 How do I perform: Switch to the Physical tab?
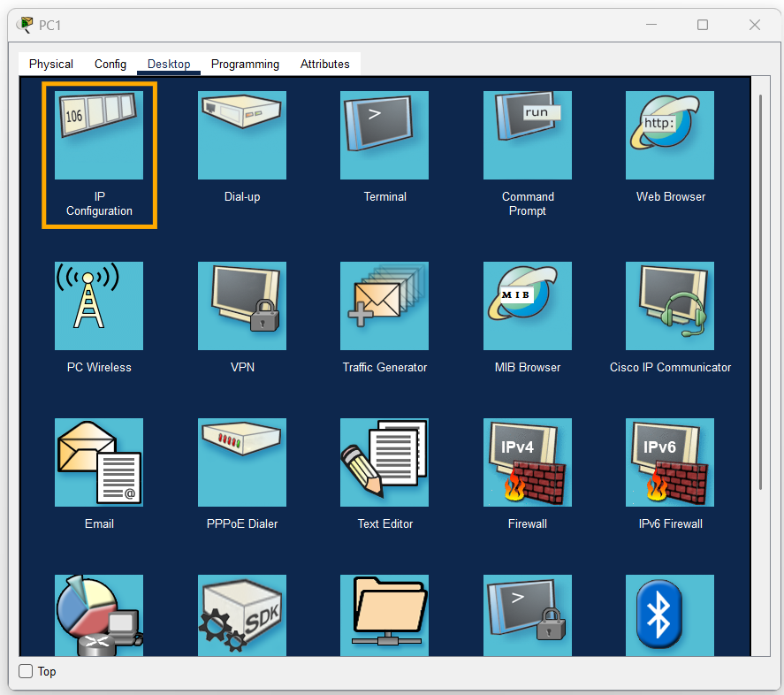click(50, 64)
